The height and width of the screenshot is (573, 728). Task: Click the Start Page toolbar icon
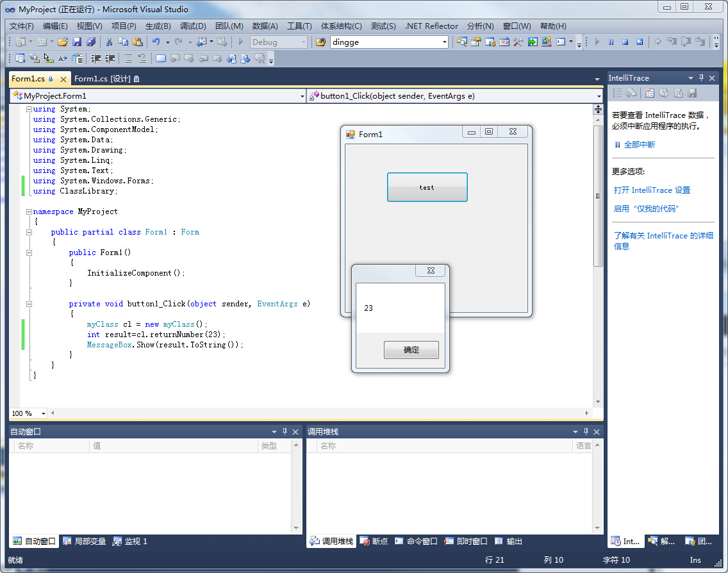(533, 42)
